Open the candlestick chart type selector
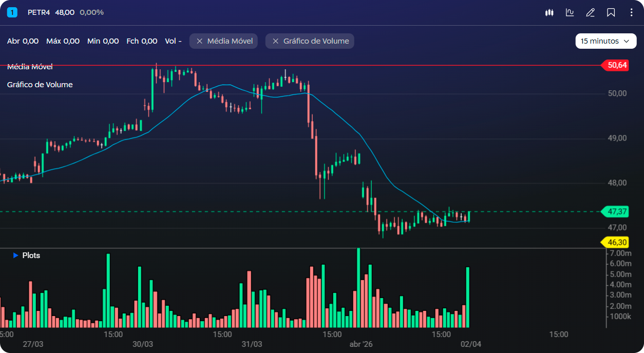 tap(549, 12)
